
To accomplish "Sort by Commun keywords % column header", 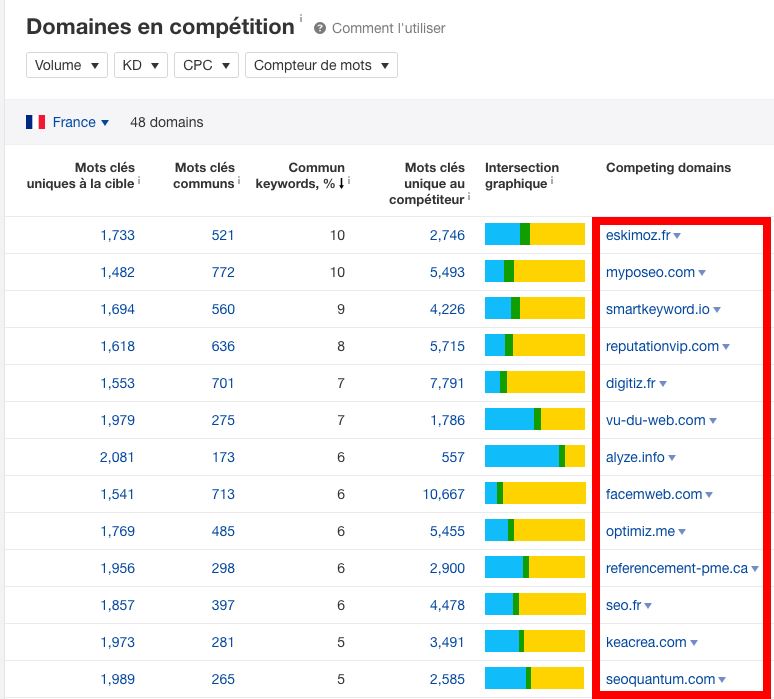I will click(300, 176).
